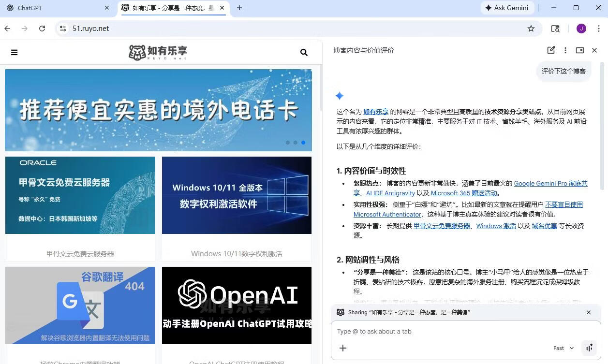Bookmark this page with the star icon
The height and width of the screenshot is (364, 608).
click(531, 29)
